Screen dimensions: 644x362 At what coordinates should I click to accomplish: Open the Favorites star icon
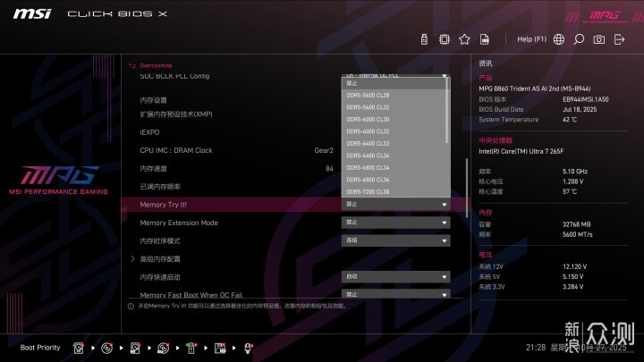464,39
